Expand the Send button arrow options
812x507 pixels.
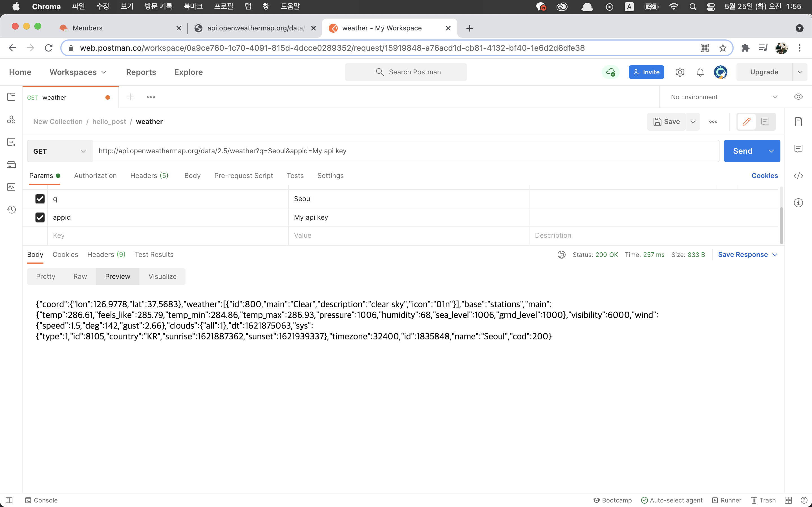click(771, 151)
